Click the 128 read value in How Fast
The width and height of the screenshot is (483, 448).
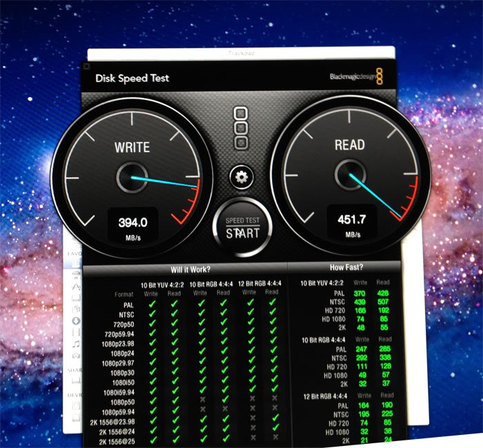click(386, 366)
